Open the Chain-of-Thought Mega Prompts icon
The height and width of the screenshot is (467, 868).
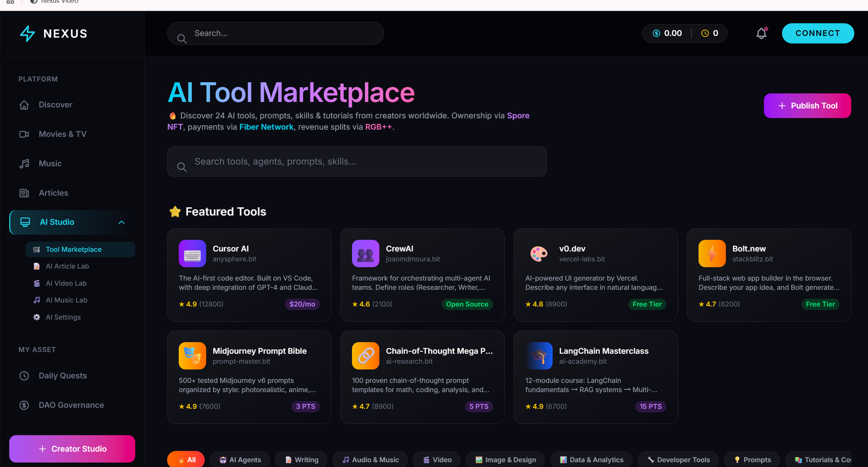(x=365, y=356)
